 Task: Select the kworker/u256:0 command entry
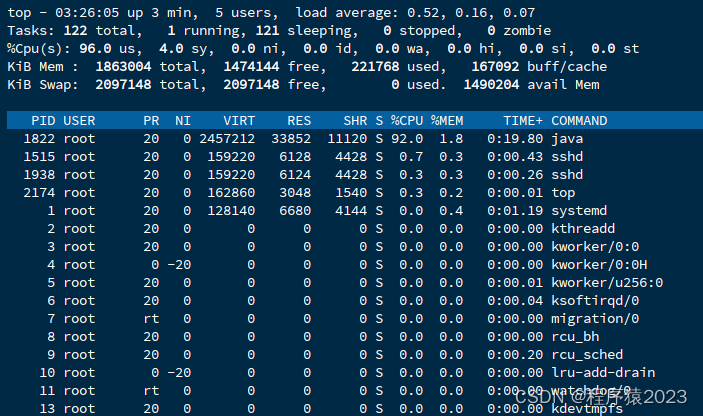pos(607,282)
